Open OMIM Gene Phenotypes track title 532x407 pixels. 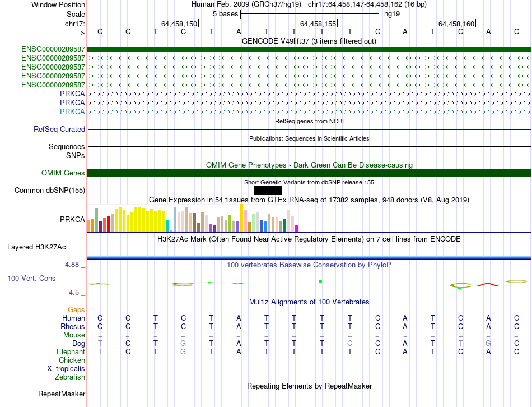click(x=309, y=165)
